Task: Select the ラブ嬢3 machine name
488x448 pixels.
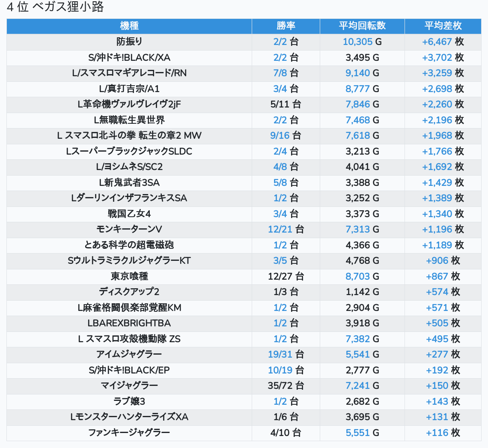Action: tap(129, 401)
